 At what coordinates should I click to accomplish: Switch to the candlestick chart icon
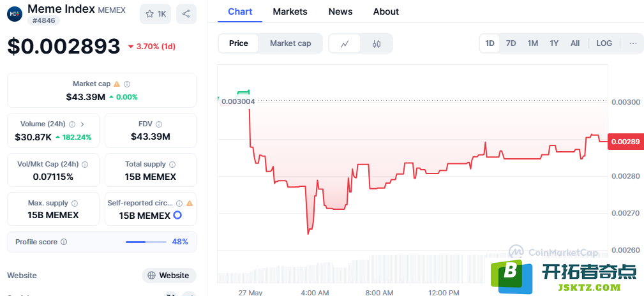(x=377, y=43)
